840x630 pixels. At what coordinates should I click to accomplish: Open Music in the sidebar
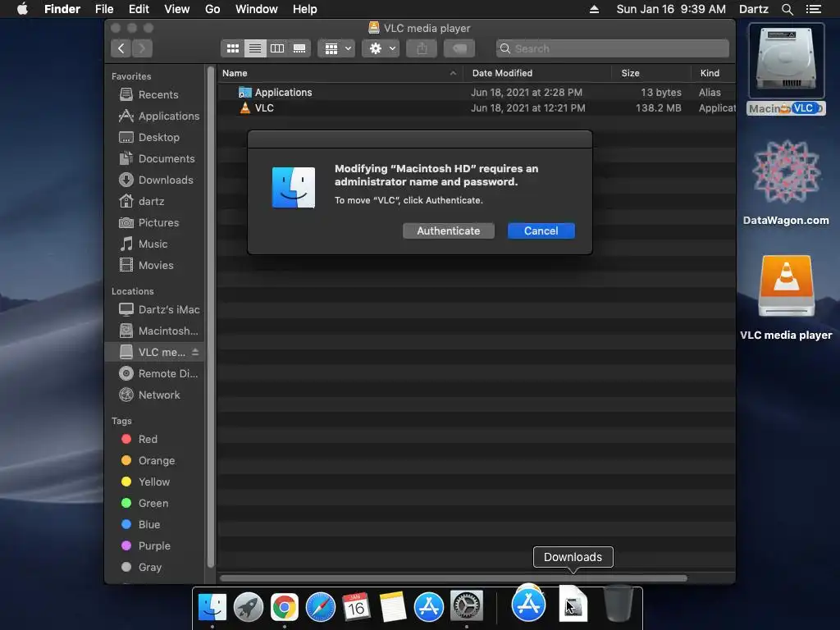[x=153, y=244]
